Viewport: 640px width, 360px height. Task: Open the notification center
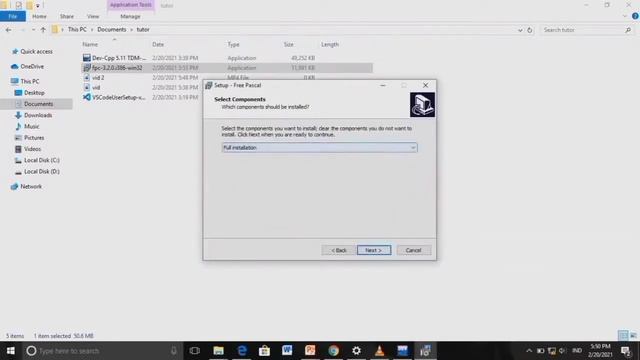(625, 351)
